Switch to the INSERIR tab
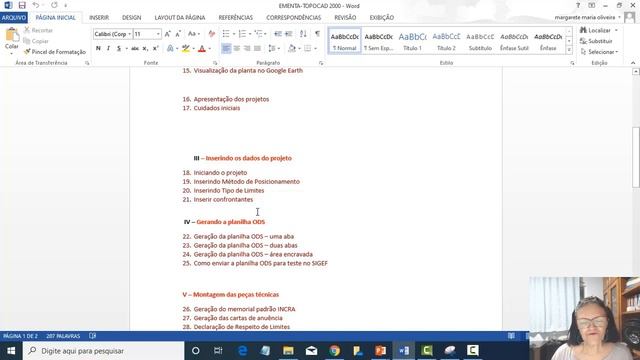Screen dimensions: 640x360 [x=99, y=18]
